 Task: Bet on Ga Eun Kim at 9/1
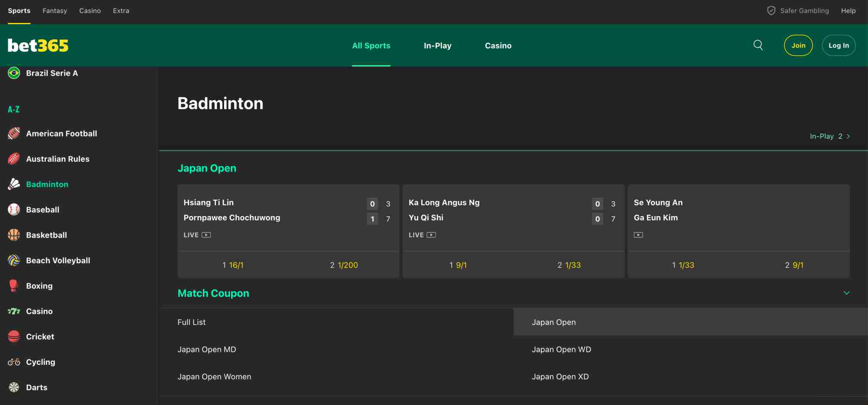point(794,265)
